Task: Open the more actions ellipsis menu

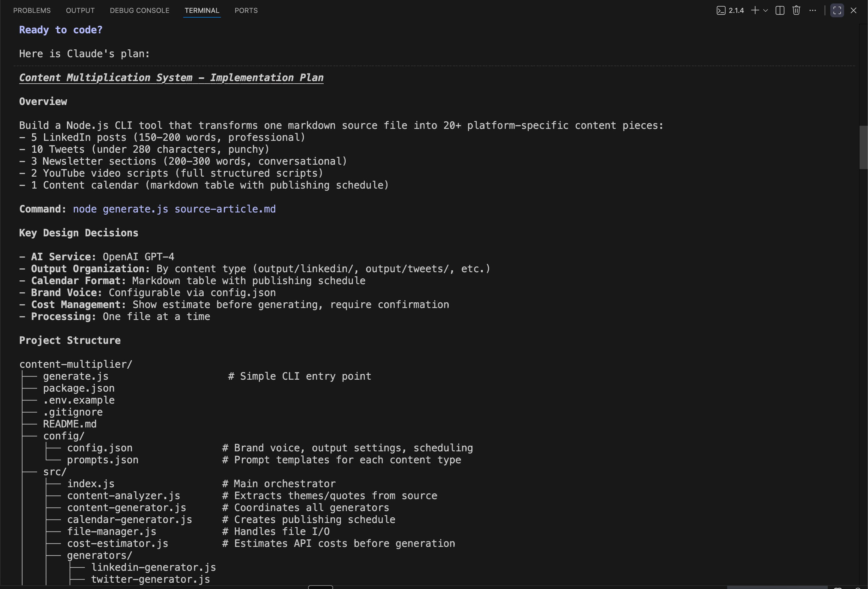Action: pos(813,10)
